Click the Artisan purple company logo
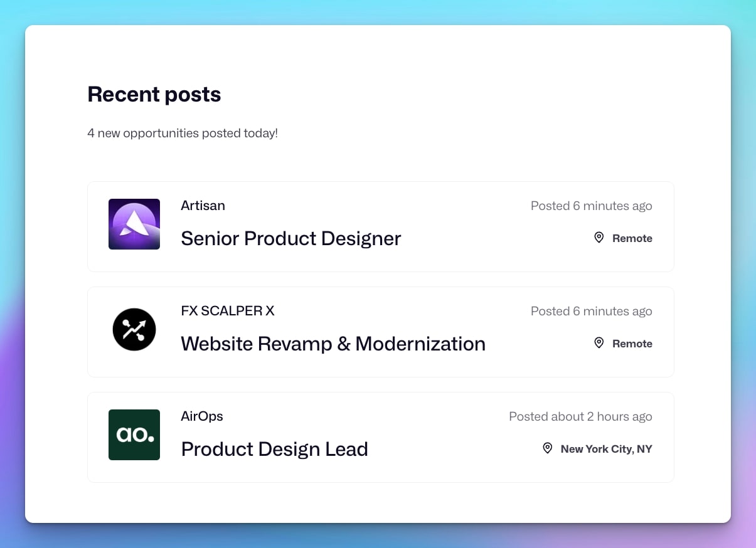This screenshot has height=548, width=756. coord(134,224)
